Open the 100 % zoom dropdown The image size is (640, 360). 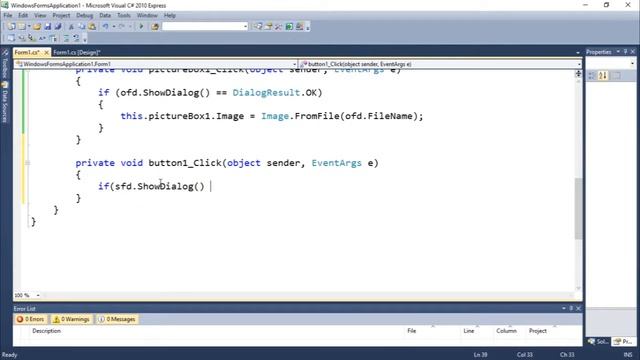click(x=38, y=295)
